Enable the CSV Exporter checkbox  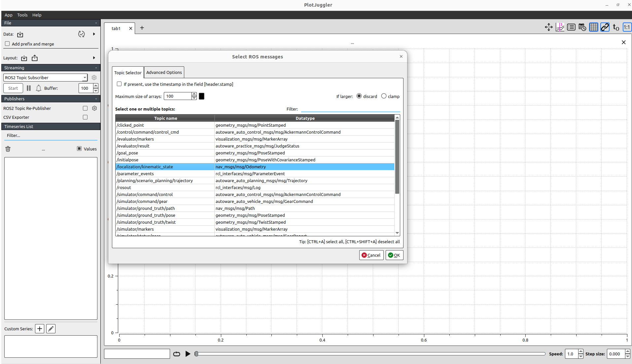85,117
